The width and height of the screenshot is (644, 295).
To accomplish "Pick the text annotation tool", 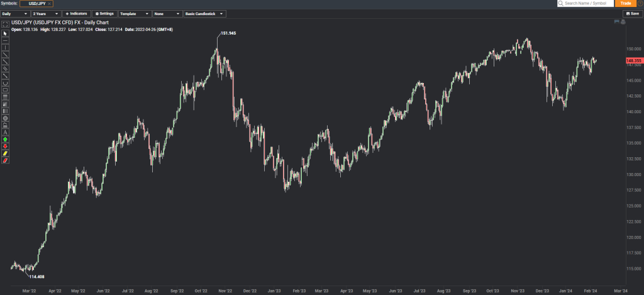I will coord(6,131).
